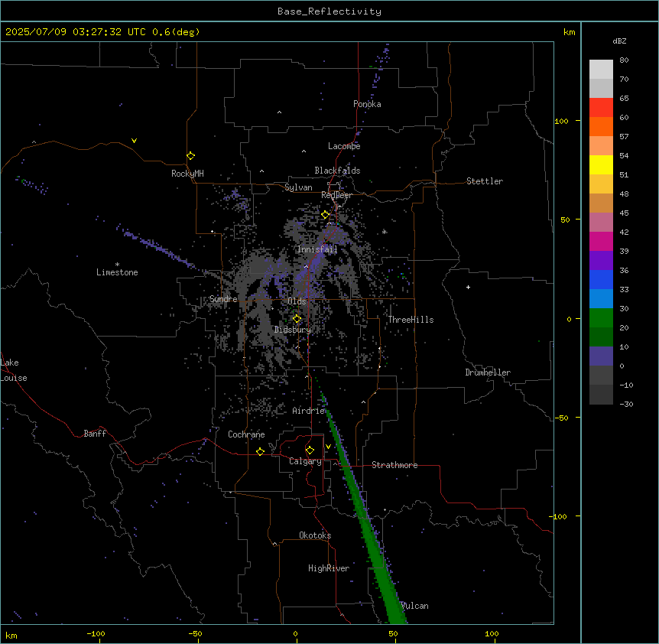Click the -30 value in the dBZ legend

coord(626,404)
